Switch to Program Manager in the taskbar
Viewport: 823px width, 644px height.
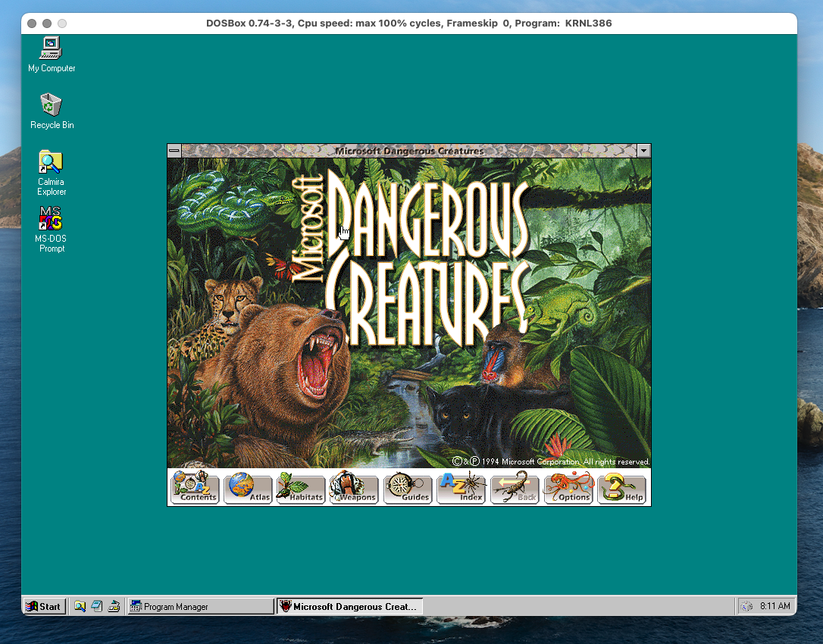tap(201, 606)
